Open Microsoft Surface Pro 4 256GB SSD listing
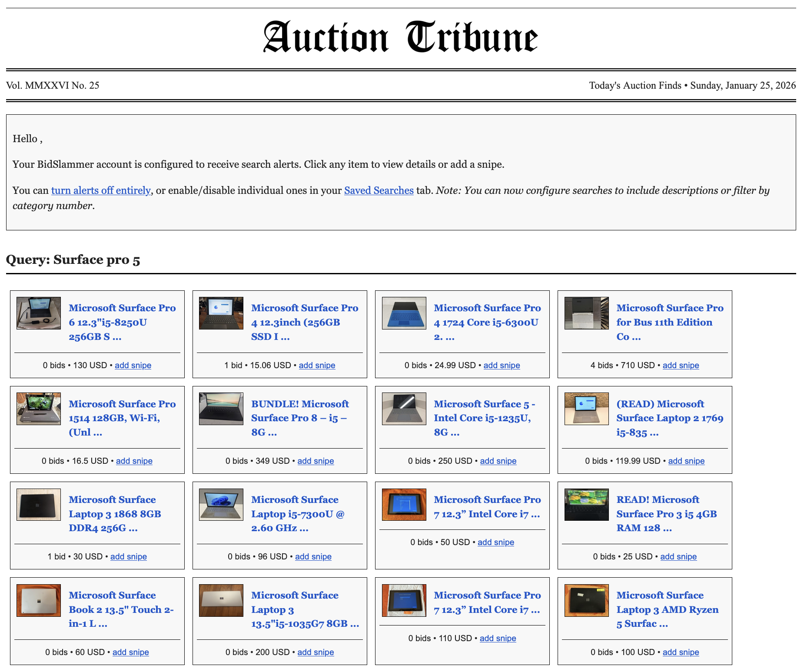 304,322
